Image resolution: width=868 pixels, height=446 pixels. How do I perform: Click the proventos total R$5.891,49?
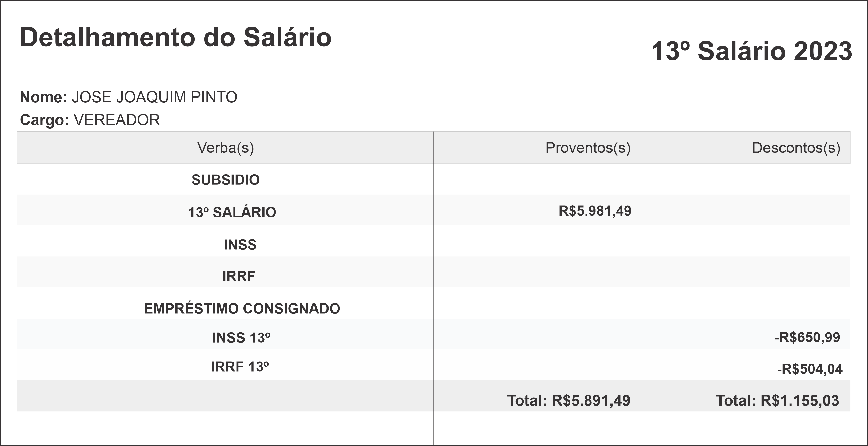pos(569,400)
